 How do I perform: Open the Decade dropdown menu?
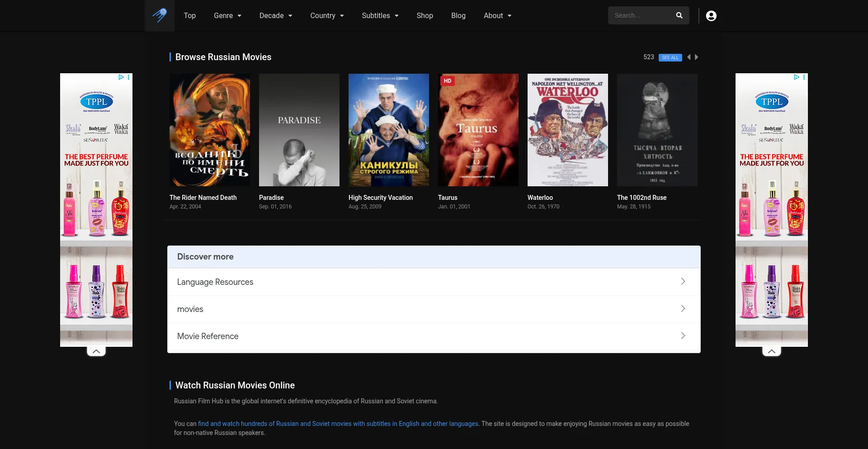(276, 15)
